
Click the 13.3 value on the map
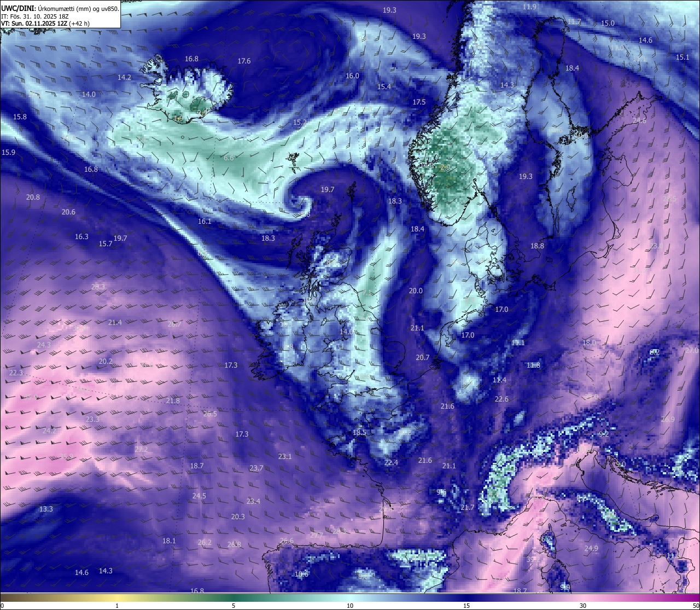point(46,509)
